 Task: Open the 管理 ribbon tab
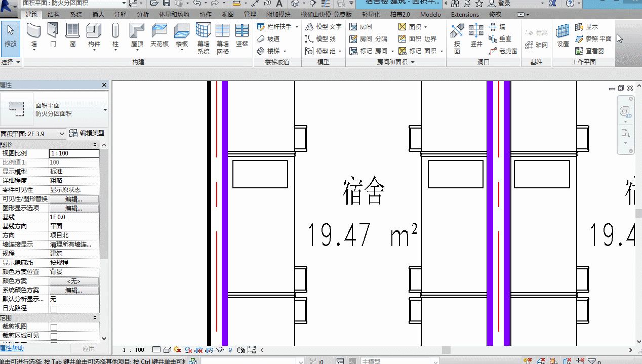(250, 15)
